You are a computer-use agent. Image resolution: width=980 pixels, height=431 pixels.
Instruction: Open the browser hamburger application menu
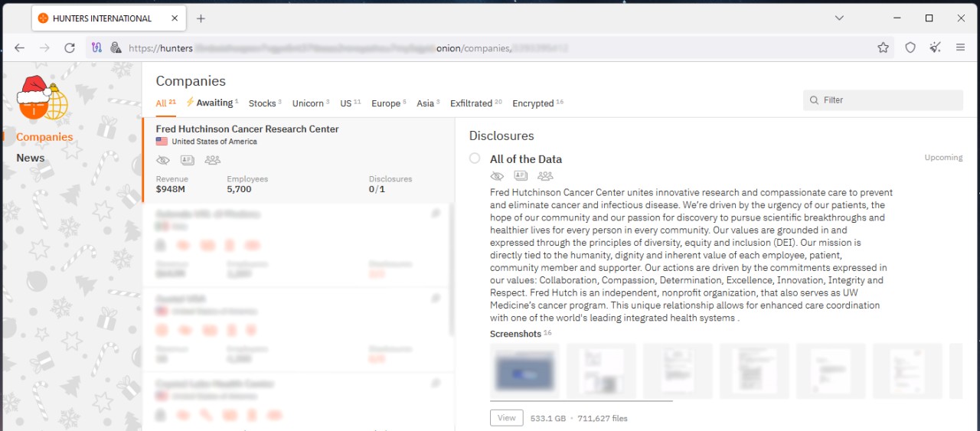tap(960, 47)
